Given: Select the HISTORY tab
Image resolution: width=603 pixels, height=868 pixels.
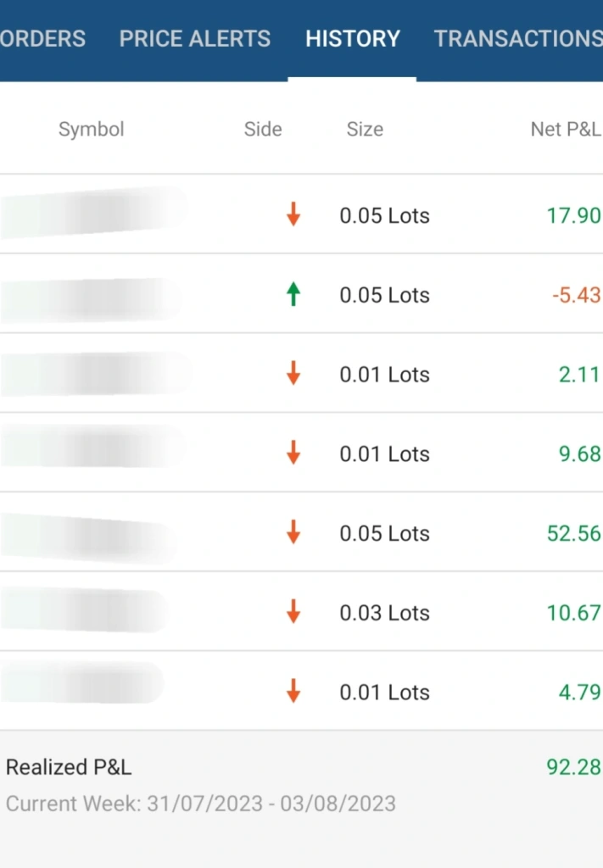Looking at the screenshot, I should click(x=353, y=39).
